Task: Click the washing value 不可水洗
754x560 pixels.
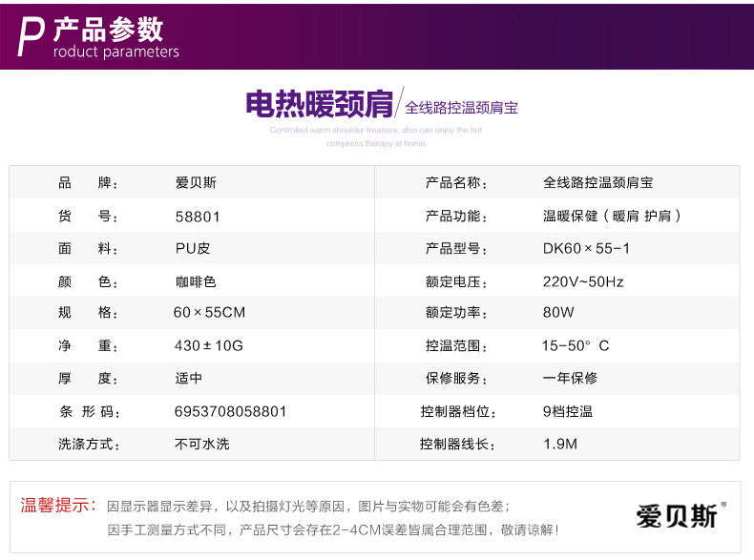Action: 202,445
